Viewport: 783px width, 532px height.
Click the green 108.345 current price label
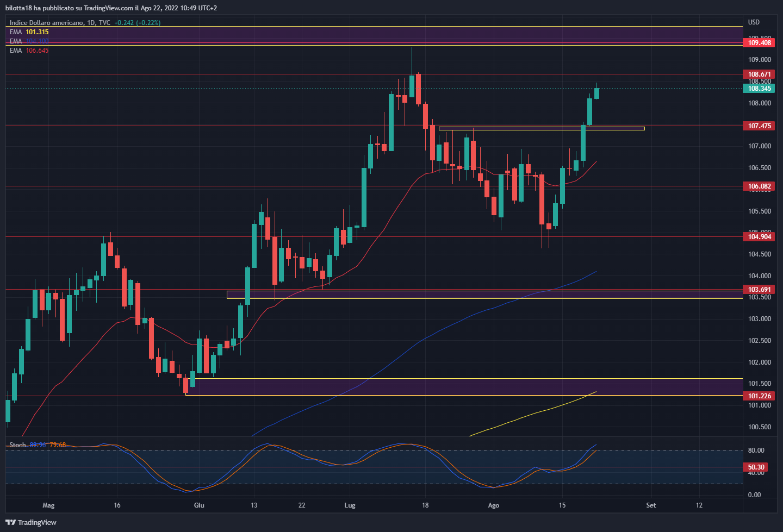pyautogui.click(x=759, y=89)
